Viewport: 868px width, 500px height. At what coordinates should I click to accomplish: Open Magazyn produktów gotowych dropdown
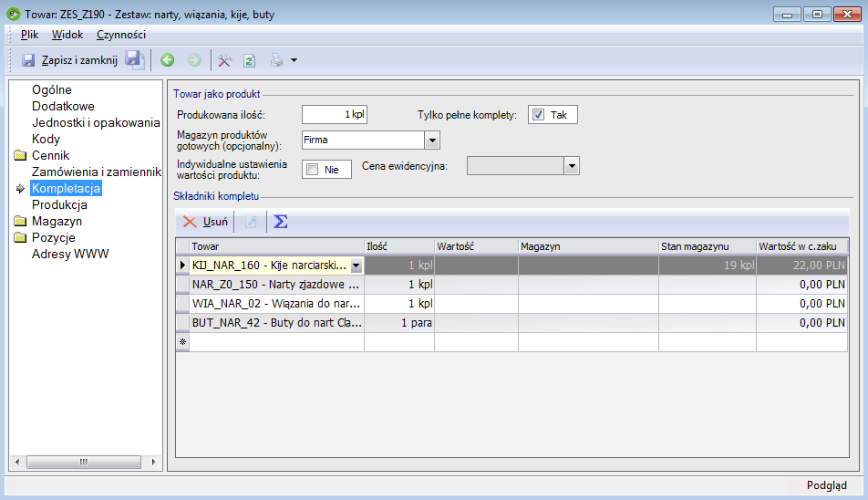(x=432, y=141)
